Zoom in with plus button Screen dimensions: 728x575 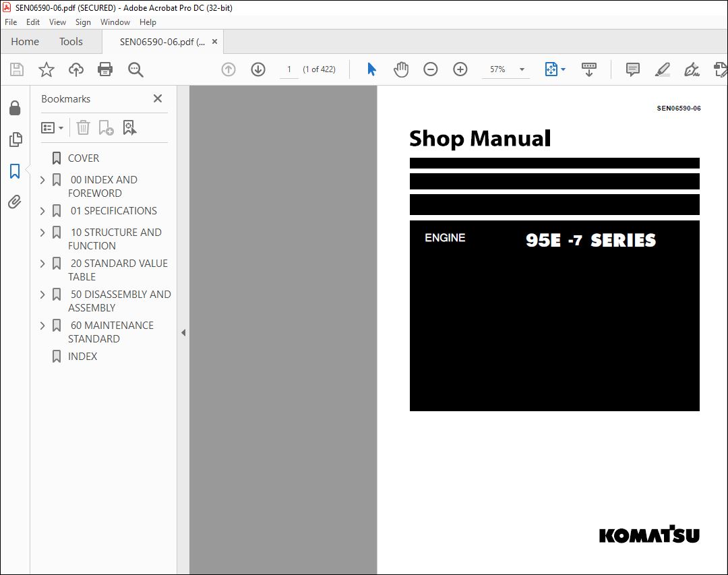coord(460,69)
